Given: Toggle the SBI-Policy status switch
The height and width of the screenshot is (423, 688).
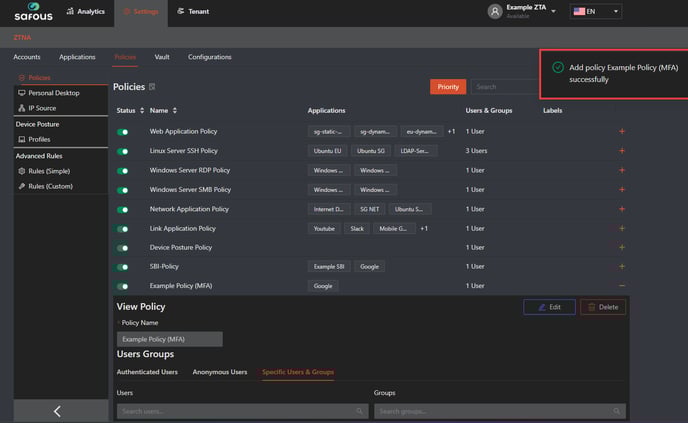Looking at the screenshot, I should tap(124, 267).
